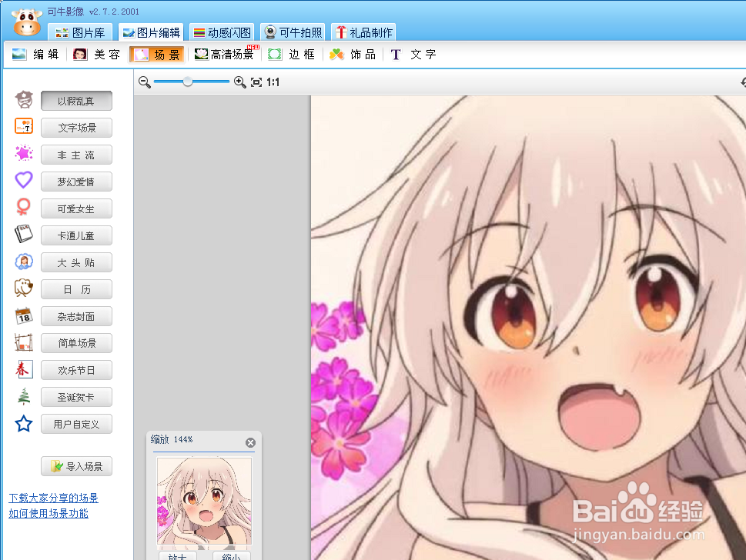This screenshot has width=746, height=560.
Task: Close the 缩放 144% preview panel
Action: (x=251, y=442)
